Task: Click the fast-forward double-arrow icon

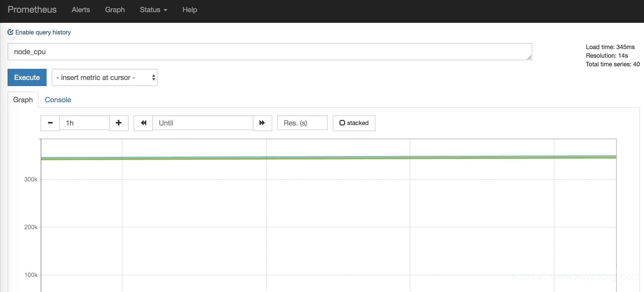Action: pyautogui.click(x=262, y=123)
